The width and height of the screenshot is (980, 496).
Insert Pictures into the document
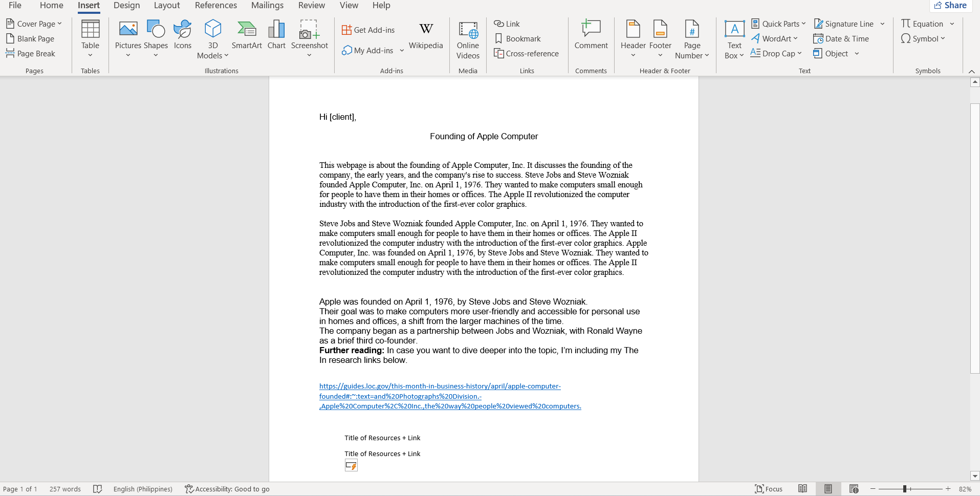tap(128, 38)
